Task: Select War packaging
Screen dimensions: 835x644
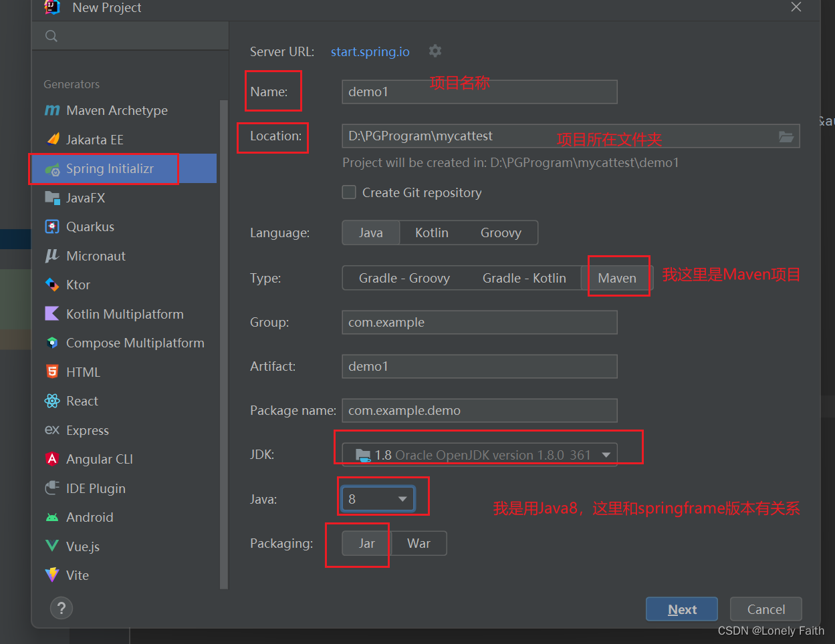Action: 419,543
